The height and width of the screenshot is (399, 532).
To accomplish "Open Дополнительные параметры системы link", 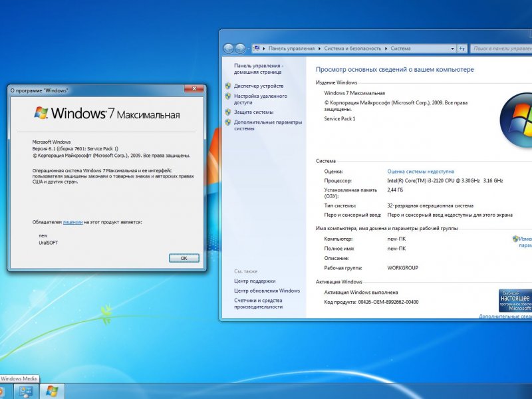I will 268,125.
